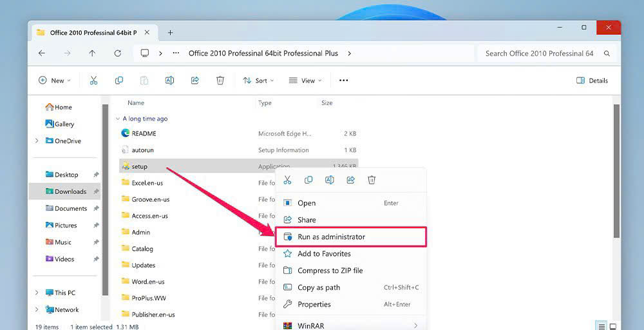This screenshot has height=330, width=644.
Task: Click the Copy icon in the toolbar
Action: coord(119,81)
